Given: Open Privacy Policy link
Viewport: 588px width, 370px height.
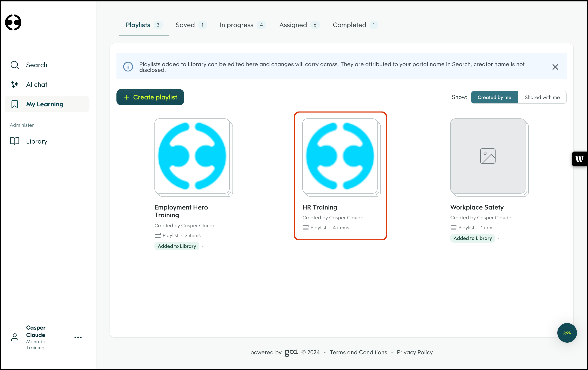Looking at the screenshot, I should click(x=415, y=352).
